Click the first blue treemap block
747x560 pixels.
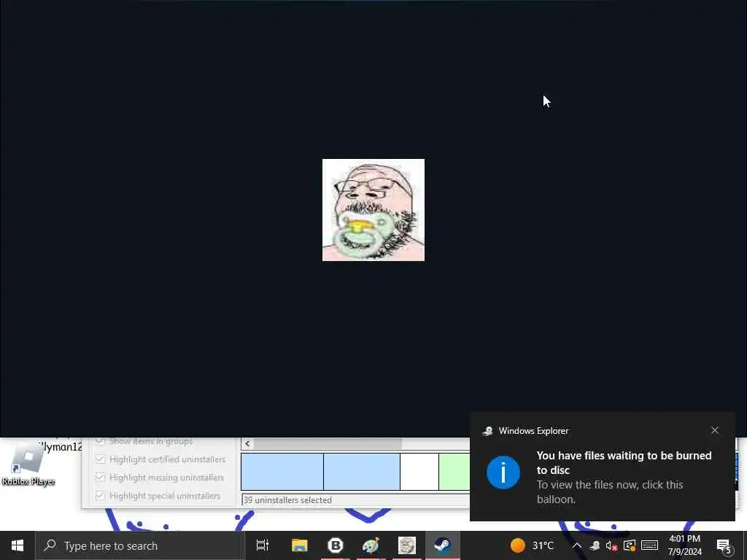click(282, 472)
